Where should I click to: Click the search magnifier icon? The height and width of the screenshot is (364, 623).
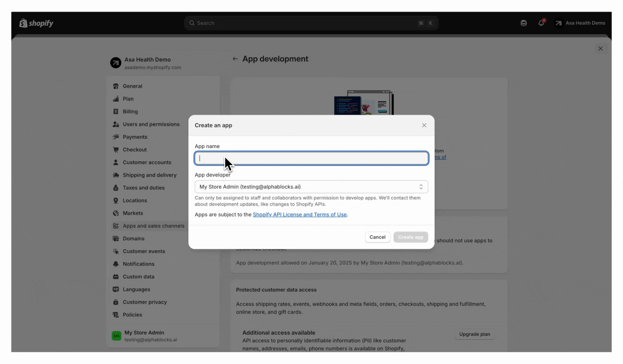[x=192, y=23]
